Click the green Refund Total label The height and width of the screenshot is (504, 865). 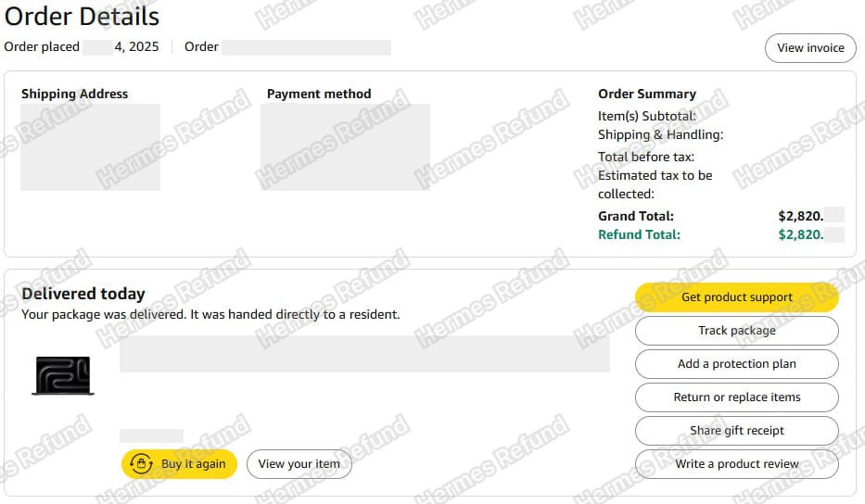click(639, 234)
